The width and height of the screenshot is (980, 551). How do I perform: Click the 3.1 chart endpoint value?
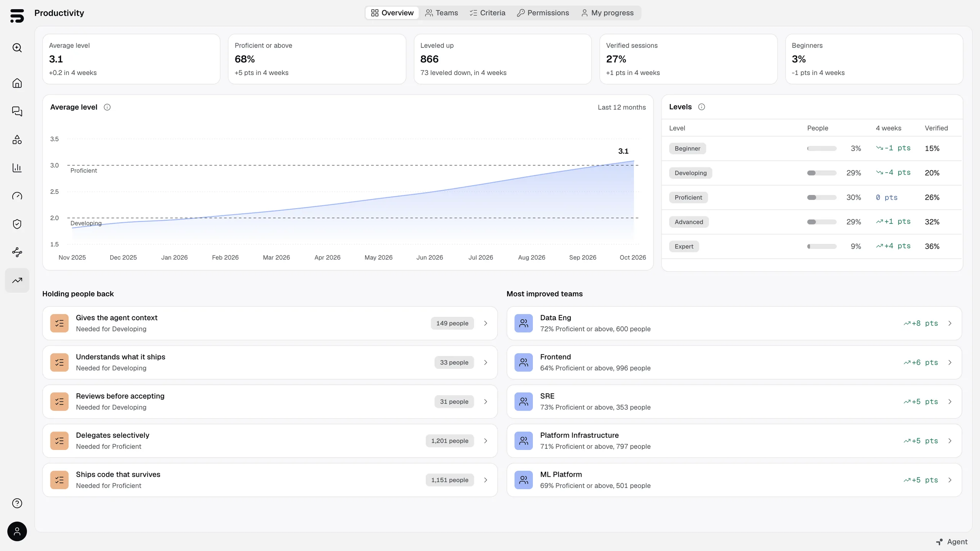[623, 151]
